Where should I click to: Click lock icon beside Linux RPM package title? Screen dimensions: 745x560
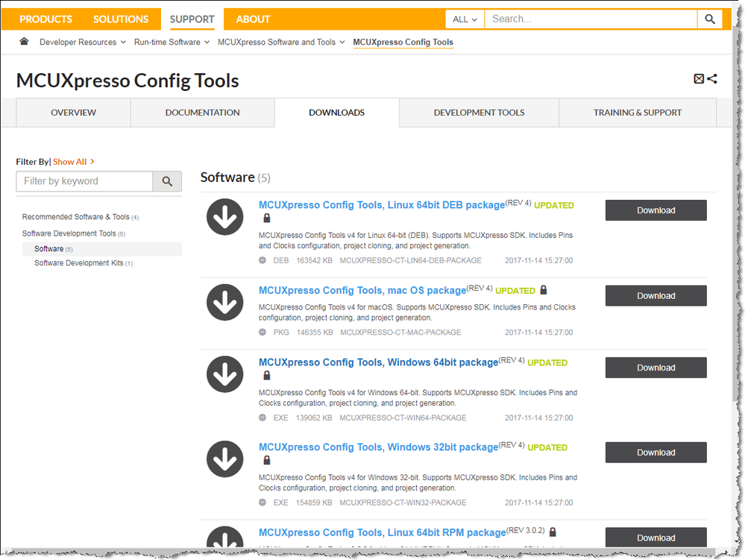pyautogui.click(x=553, y=532)
